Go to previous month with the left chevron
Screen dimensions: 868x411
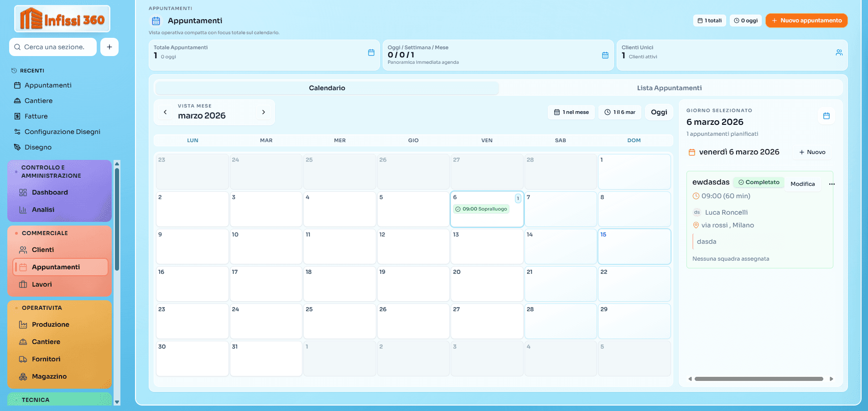point(165,112)
